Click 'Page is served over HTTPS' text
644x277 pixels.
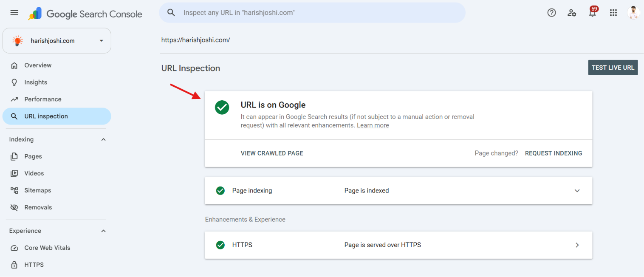[x=382, y=245]
